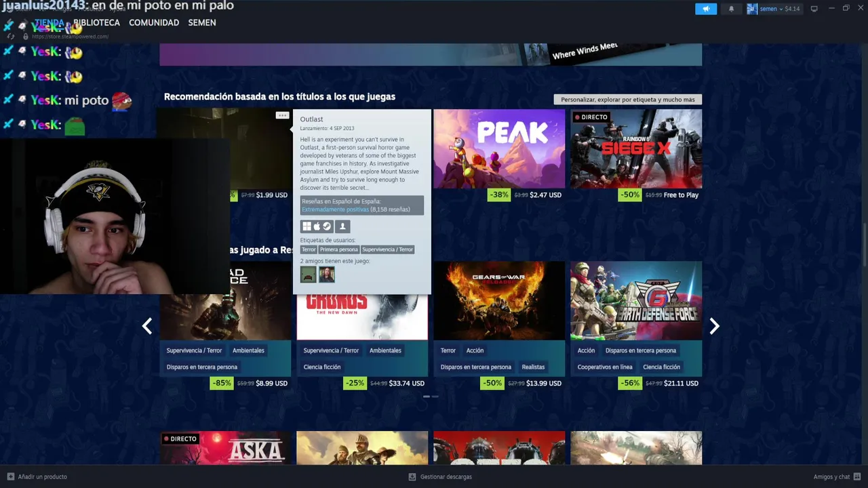The height and width of the screenshot is (488, 868).
Task: Click the plus icon beside Añadir un producto
Action: pos(10,476)
